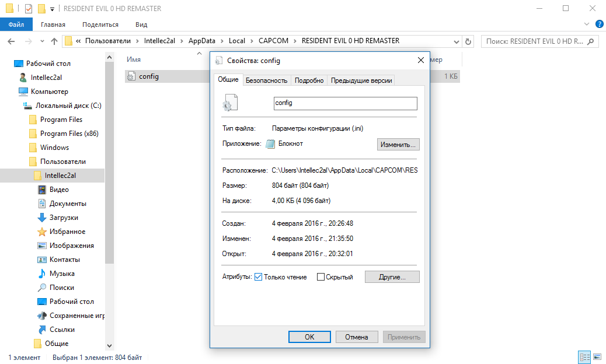Select the Общие tab in properties

[228, 79]
